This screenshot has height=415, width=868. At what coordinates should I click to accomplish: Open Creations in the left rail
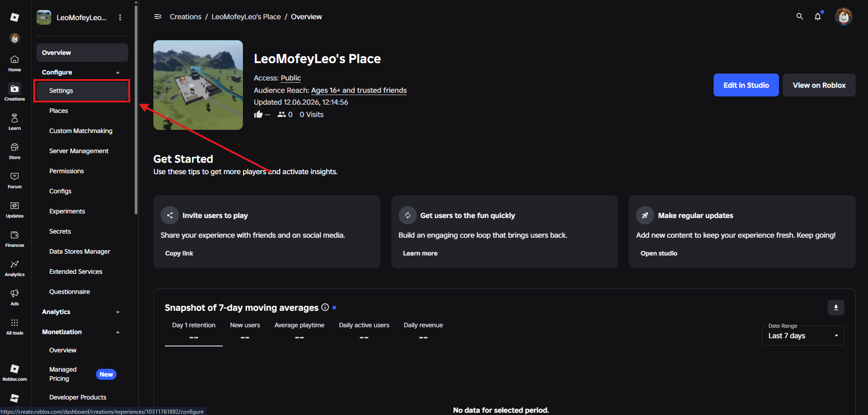(15, 92)
